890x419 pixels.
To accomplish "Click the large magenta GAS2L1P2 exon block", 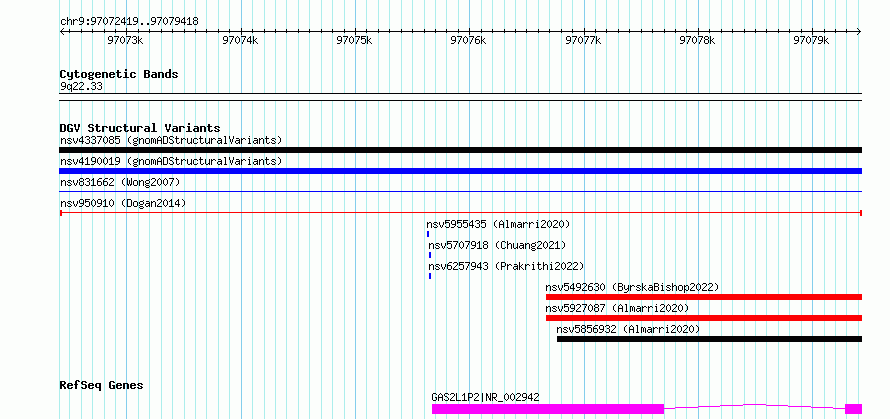I will click(548, 409).
